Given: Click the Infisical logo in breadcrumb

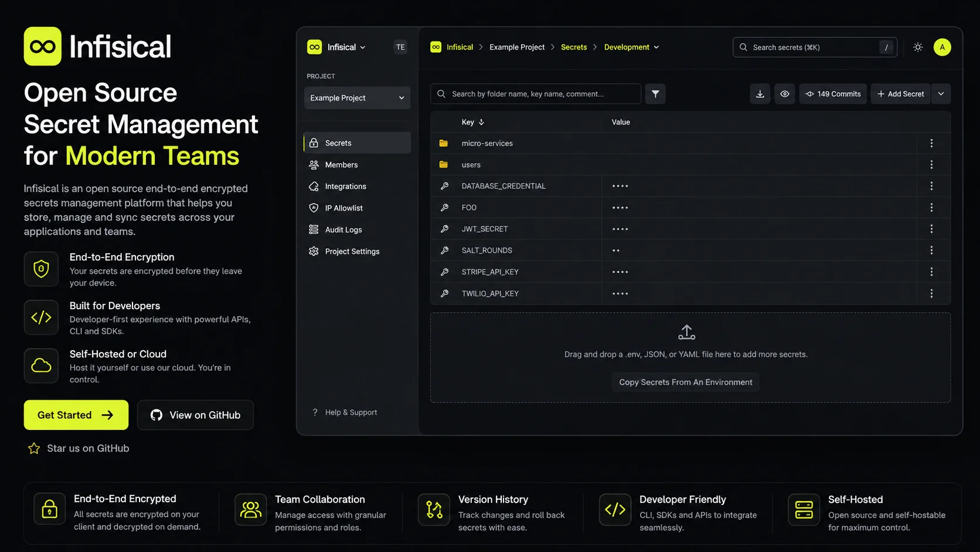Looking at the screenshot, I should click(435, 47).
